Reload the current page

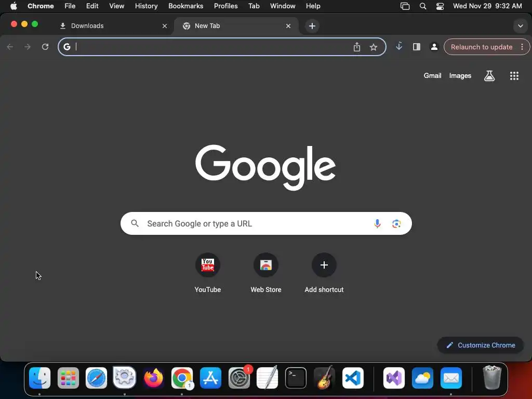pos(45,47)
